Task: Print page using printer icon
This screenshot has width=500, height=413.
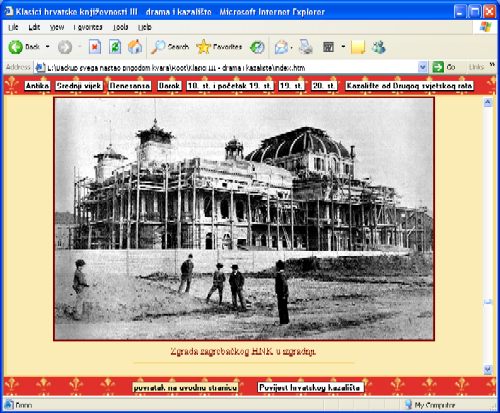Action: tap(306, 47)
